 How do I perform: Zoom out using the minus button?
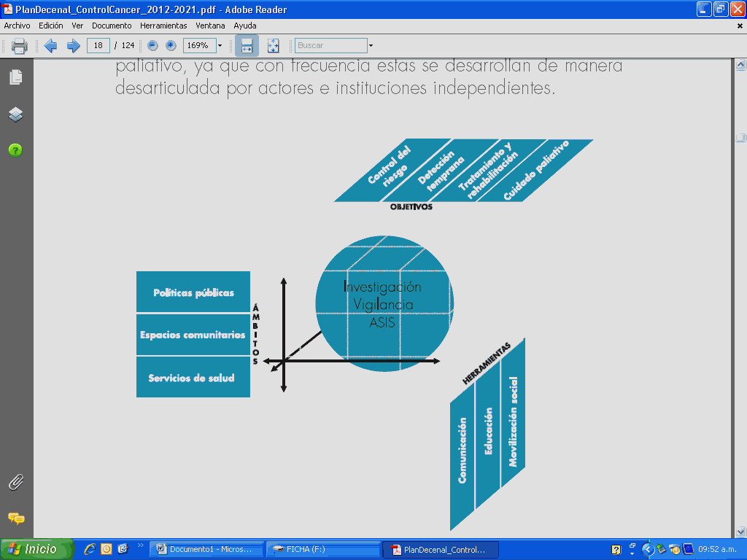click(x=152, y=45)
